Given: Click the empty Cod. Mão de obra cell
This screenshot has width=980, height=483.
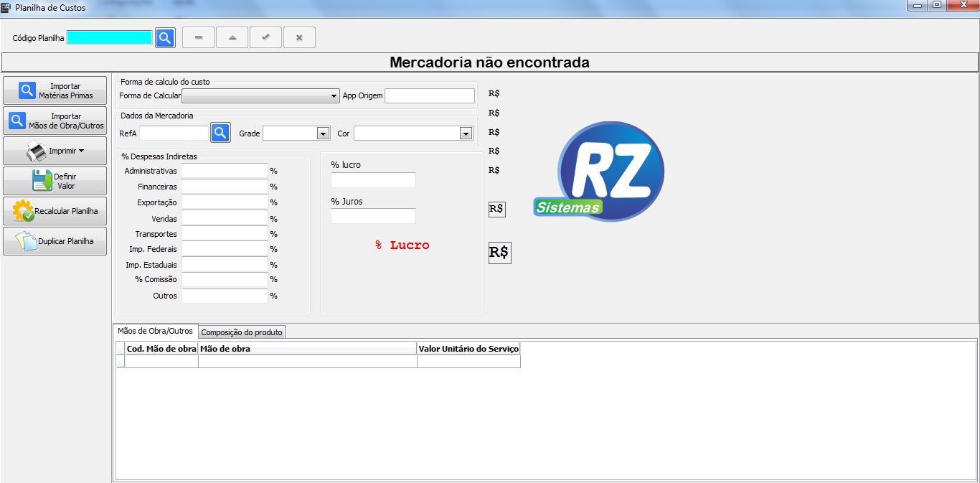Looking at the screenshot, I should [161, 362].
